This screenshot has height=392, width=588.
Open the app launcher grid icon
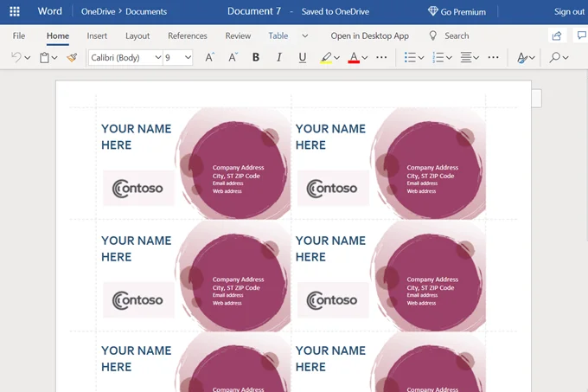coord(15,11)
